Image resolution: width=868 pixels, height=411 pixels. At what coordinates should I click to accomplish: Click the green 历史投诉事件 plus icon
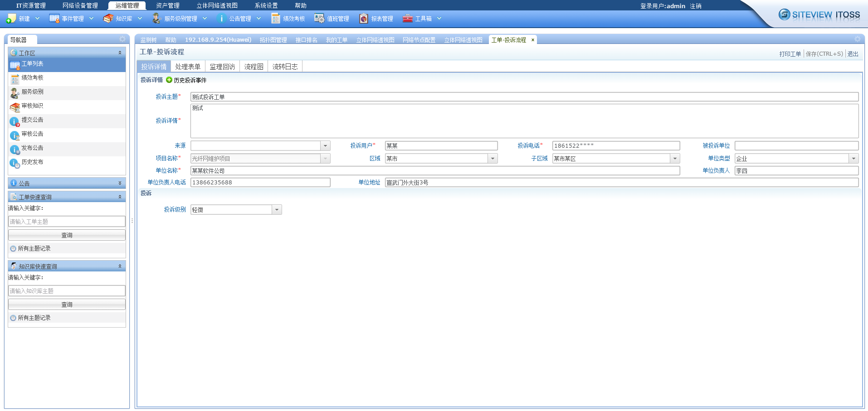[169, 80]
